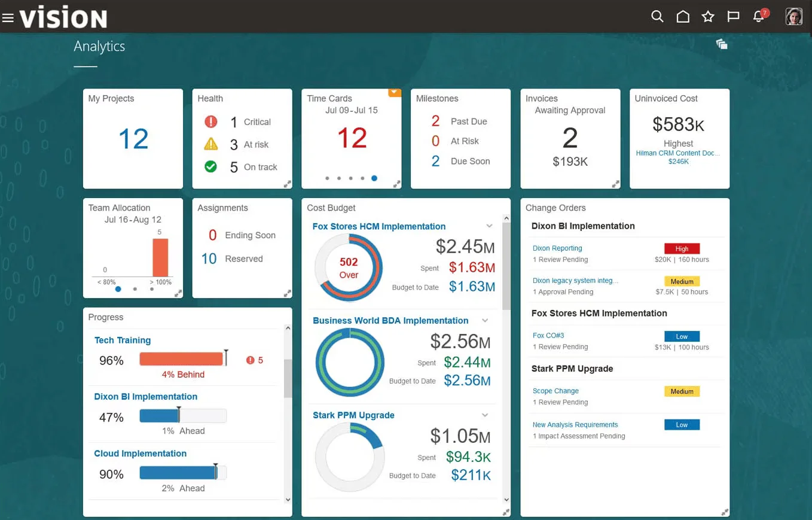Image resolution: width=812 pixels, height=520 pixels.
Task: Open the Fox CO#3 change order
Action: click(548, 336)
